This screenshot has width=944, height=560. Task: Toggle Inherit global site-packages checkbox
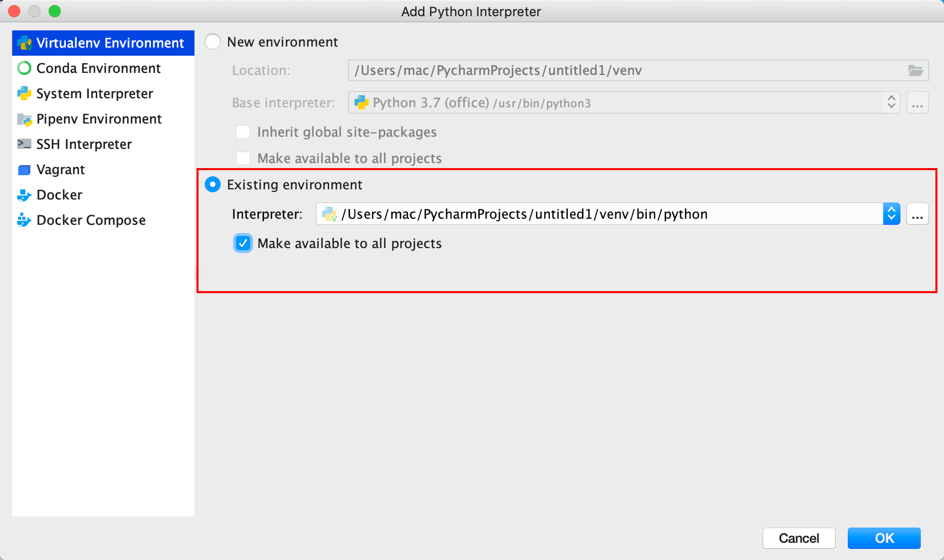[243, 132]
